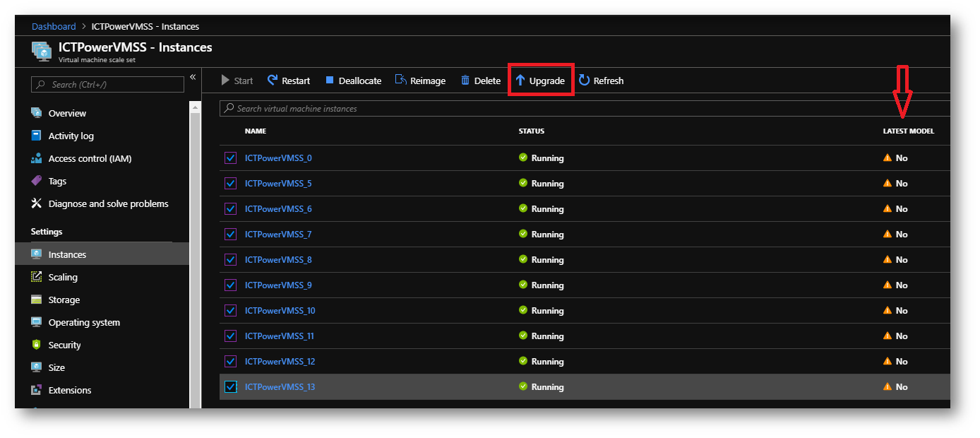980x438 pixels.
Task: Open Access control (IAM) icon in sidebar
Action: 37,158
